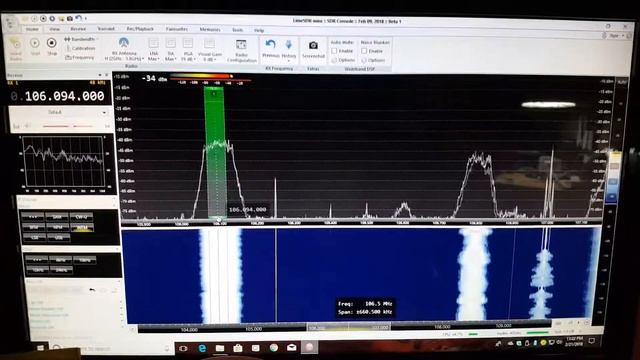Open the action center notification icon
This screenshot has width=640, height=360.
coord(592,340)
